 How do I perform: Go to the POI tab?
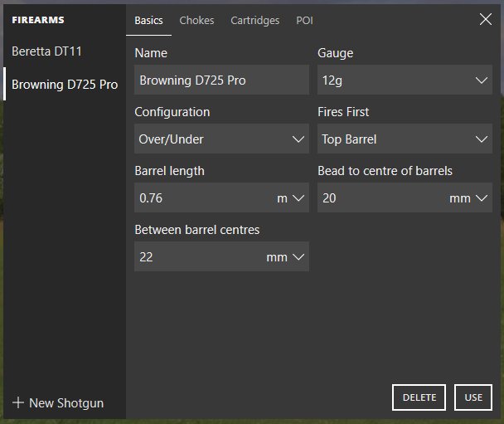coord(304,21)
